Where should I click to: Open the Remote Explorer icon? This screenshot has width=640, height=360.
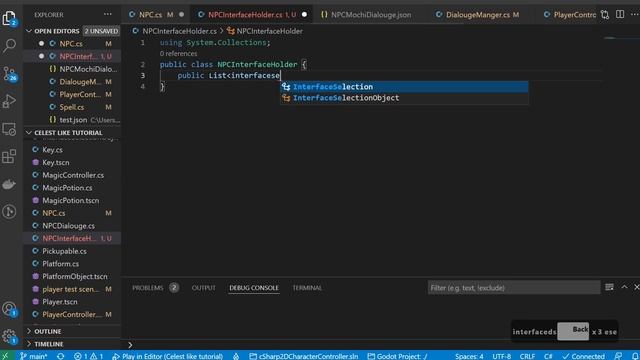pos(9,129)
